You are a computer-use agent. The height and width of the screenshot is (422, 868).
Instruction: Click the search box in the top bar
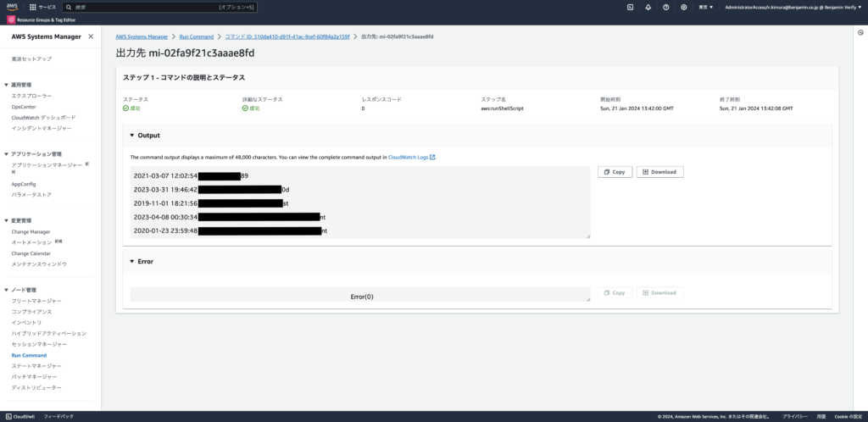pyautogui.click(x=160, y=7)
